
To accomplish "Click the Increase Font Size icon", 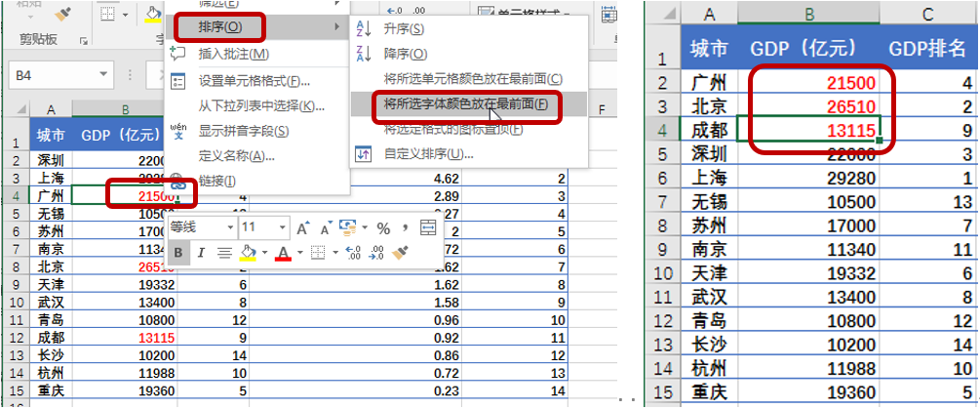I will point(303,227).
